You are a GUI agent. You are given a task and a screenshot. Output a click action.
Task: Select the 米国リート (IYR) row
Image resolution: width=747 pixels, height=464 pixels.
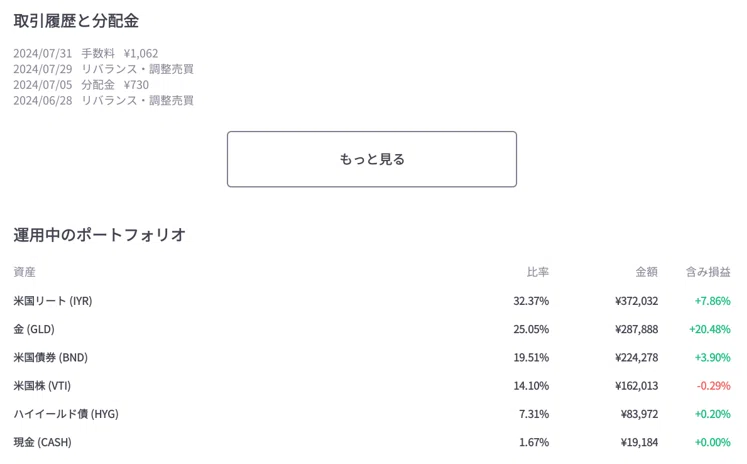click(x=372, y=301)
